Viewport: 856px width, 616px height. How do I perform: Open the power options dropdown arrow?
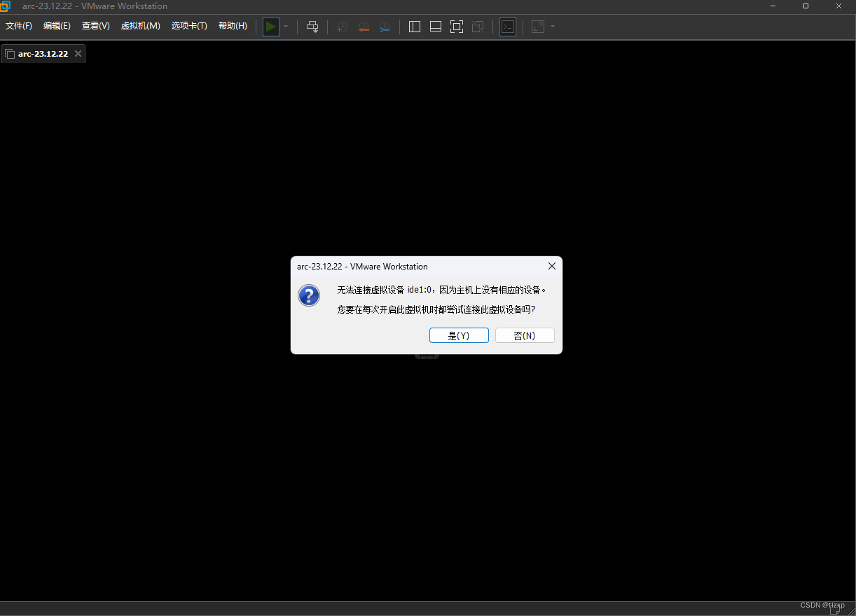(286, 27)
